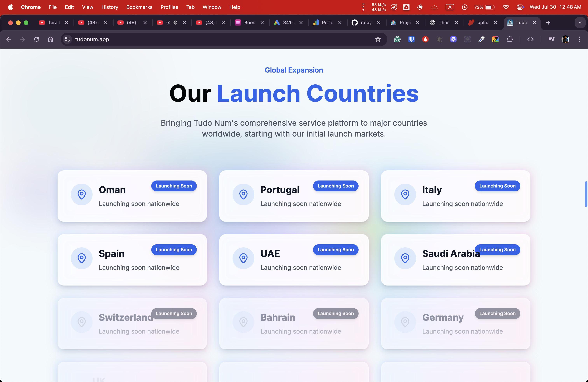Go to the browser home page
Image resolution: width=588 pixels, height=382 pixels.
[x=51, y=39]
